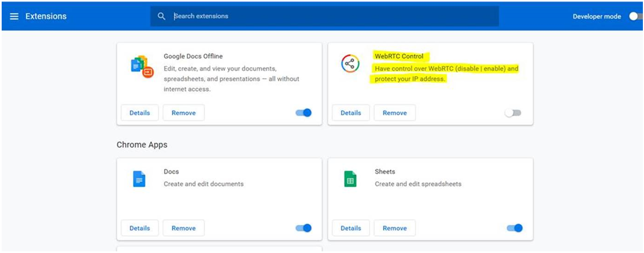Open Details for the Docs app

tap(140, 228)
